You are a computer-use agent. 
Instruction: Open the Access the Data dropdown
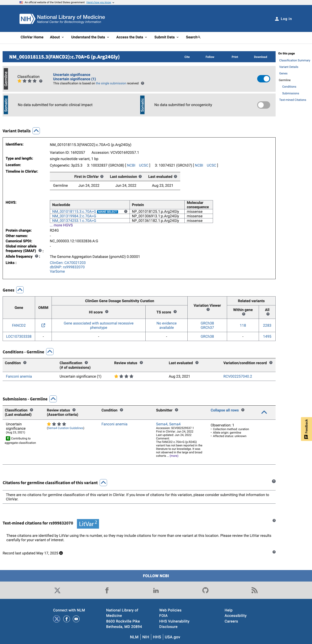[x=132, y=37]
